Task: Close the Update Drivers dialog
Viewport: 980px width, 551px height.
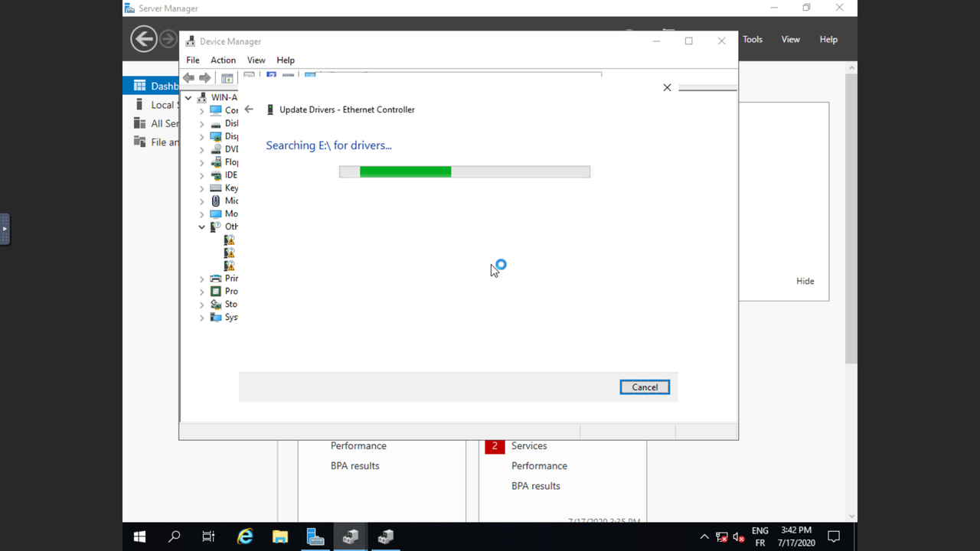Action: (x=667, y=88)
